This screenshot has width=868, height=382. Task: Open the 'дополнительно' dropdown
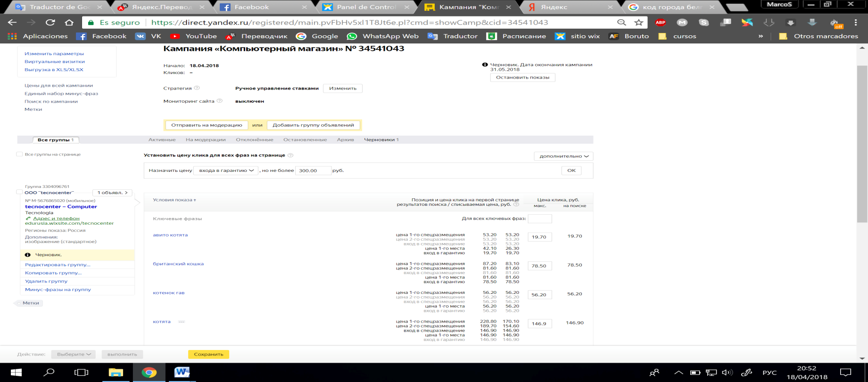[563, 156]
